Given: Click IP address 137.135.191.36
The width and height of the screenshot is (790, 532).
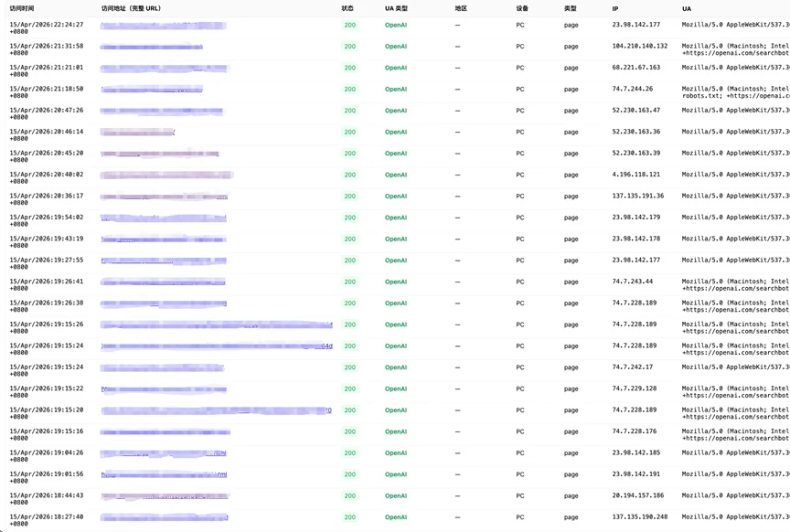Looking at the screenshot, I should pos(638,196).
